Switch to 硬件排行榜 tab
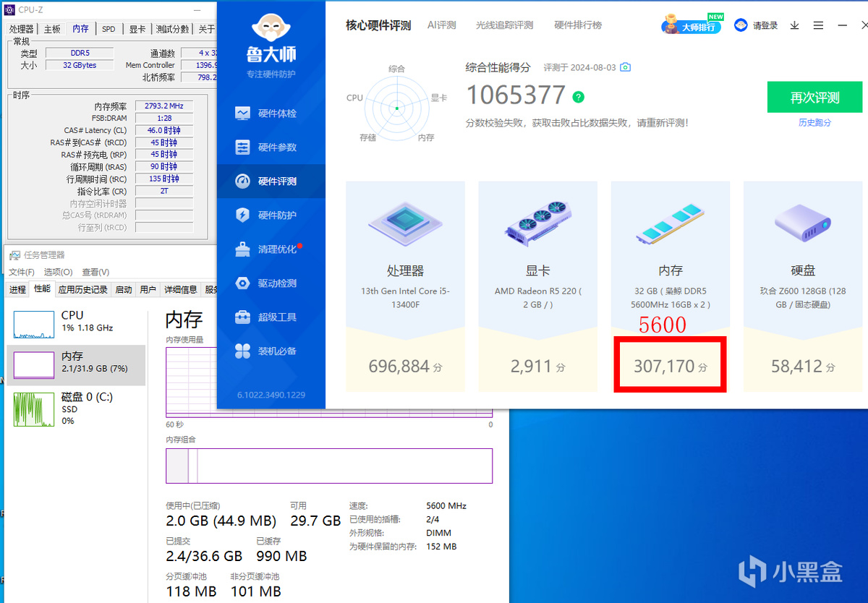Viewport: 868px width, 603px height. (578, 25)
